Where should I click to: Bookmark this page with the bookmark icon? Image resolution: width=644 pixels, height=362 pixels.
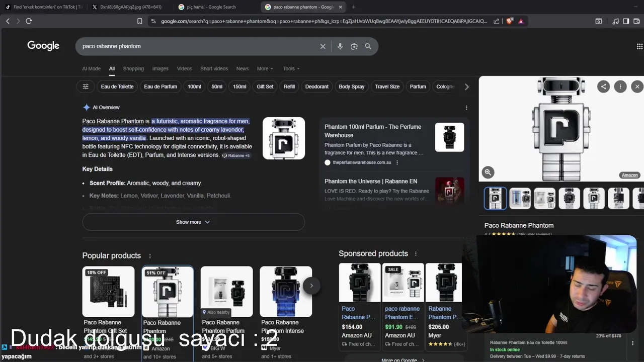coord(140,21)
